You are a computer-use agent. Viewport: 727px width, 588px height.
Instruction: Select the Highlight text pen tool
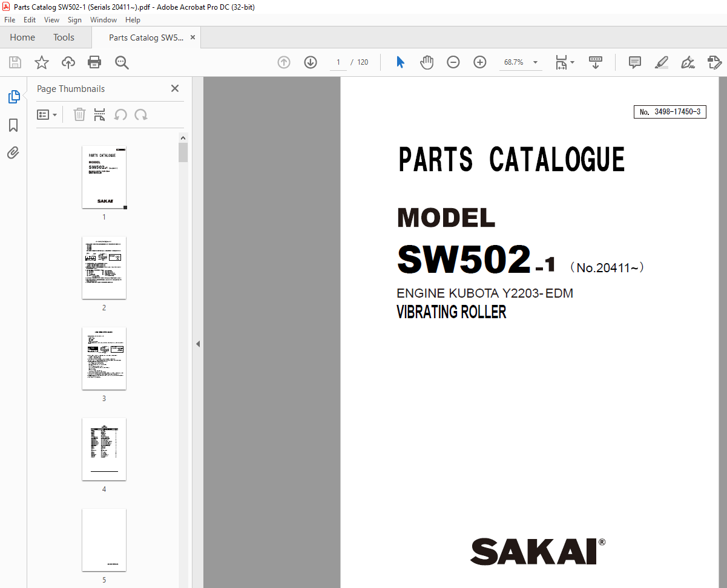662,62
